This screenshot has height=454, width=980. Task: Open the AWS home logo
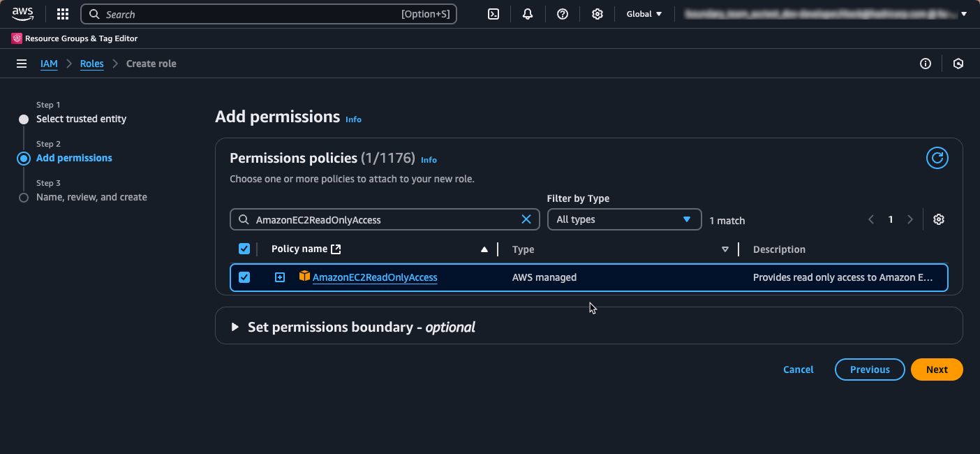coord(22,13)
